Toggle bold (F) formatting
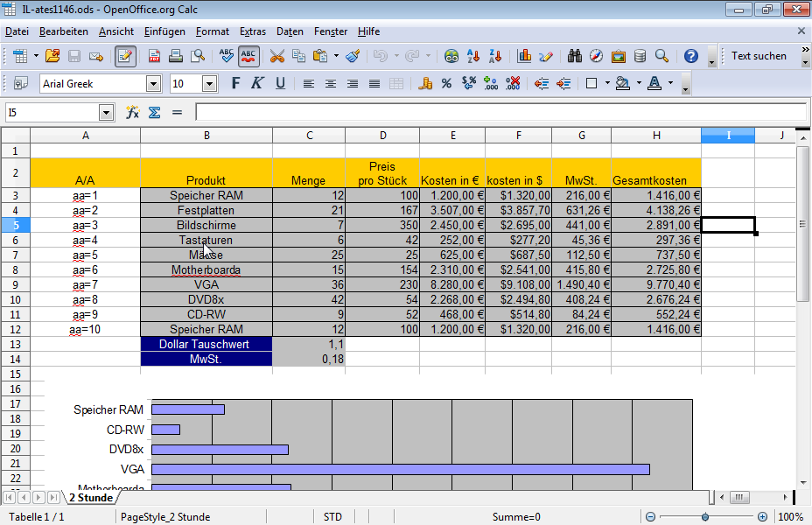The height and width of the screenshot is (525, 812). [235, 83]
